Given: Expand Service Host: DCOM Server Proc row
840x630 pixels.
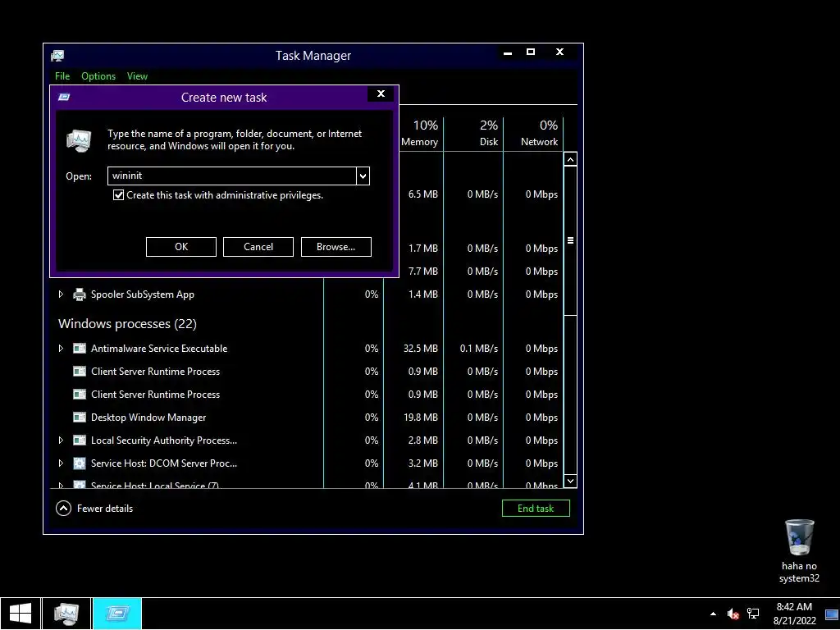Looking at the screenshot, I should pos(61,463).
